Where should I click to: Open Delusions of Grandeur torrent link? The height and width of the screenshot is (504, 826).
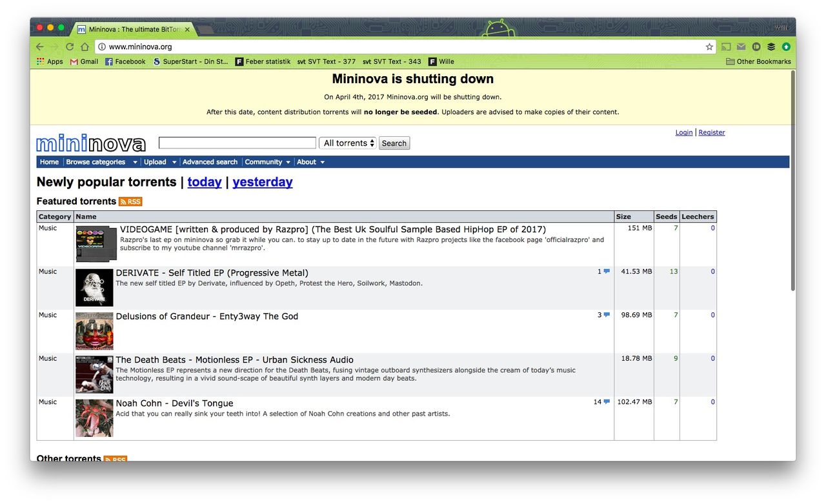(206, 316)
